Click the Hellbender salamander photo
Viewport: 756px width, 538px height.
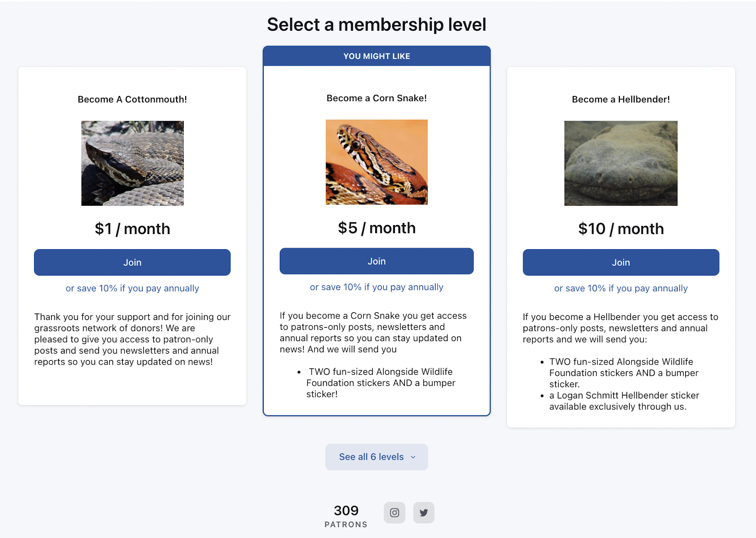(x=621, y=163)
